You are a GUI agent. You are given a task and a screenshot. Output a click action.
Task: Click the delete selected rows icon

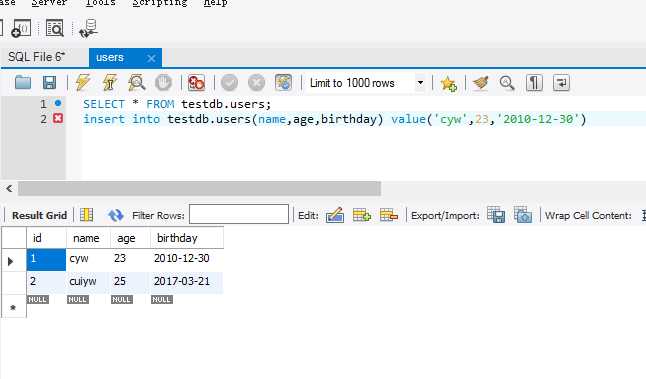tap(389, 215)
